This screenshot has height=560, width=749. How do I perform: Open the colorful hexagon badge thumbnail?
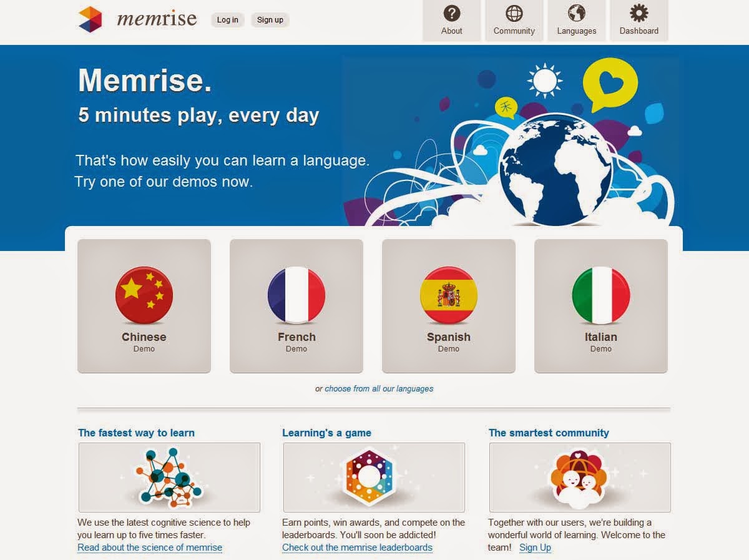tap(374, 478)
